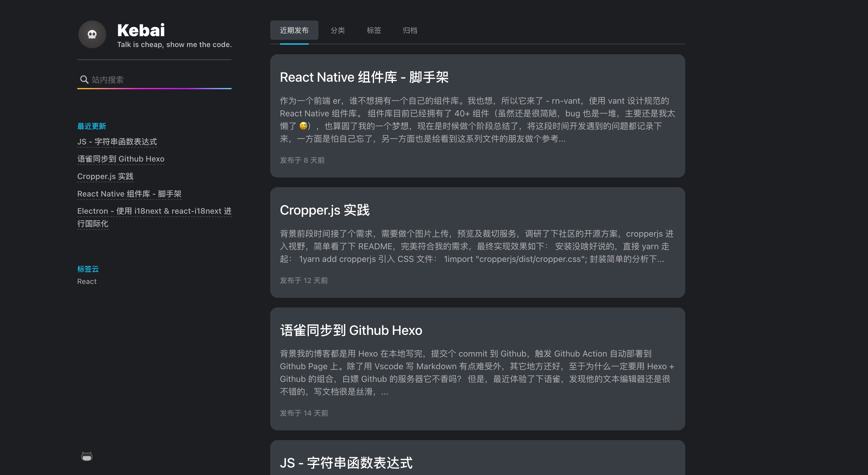Click the 语雀同步 post excerpt text
This screenshot has height=475, width=868.
tap(477, 373)
